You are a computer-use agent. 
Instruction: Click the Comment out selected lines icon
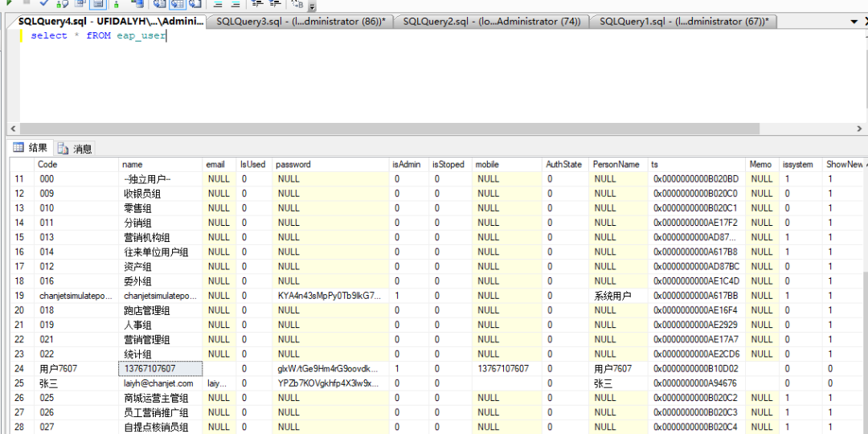218,3
